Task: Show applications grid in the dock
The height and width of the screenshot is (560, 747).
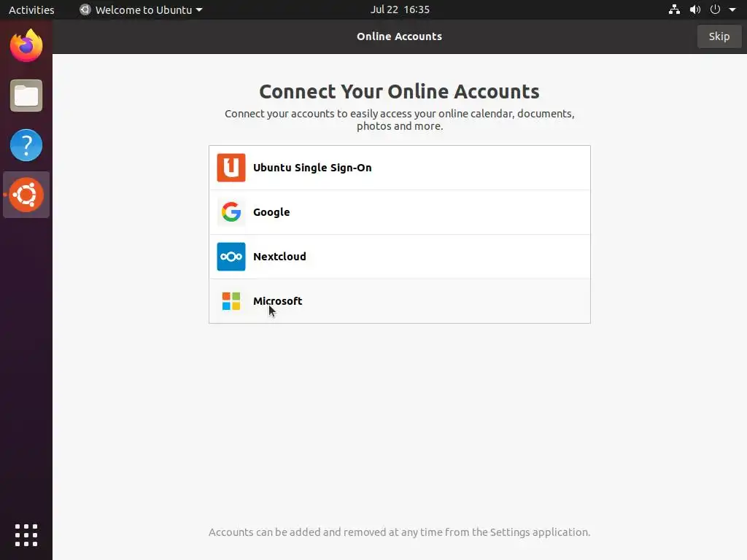Action: 26,535
